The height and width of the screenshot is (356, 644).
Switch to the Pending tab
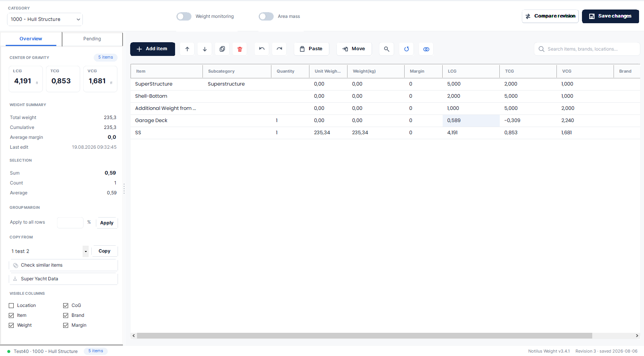point(92,39)
